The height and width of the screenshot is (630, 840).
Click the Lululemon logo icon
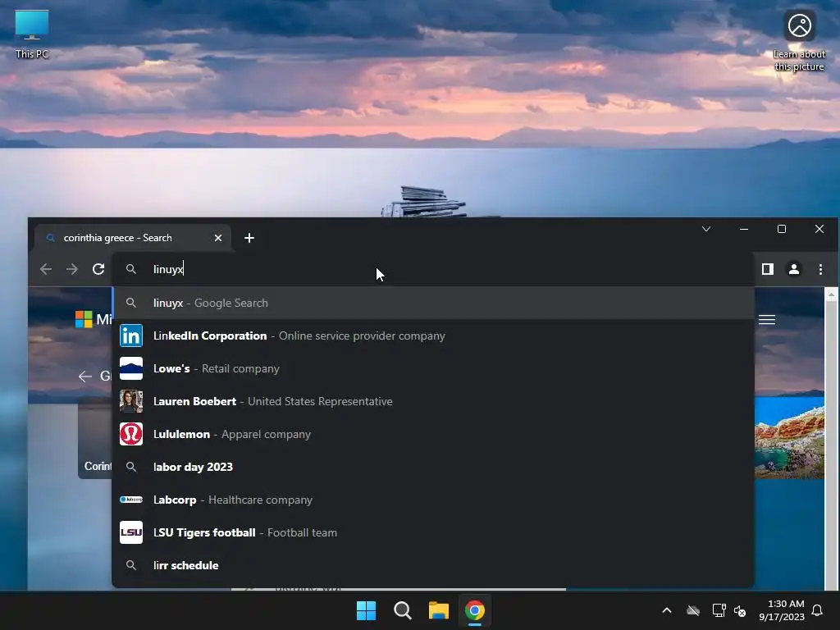[130, 434]
